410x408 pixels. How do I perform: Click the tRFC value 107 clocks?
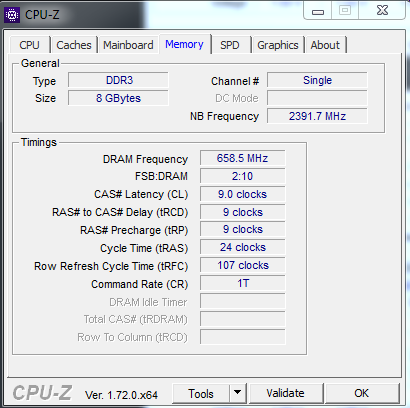pyautogui.click(x=243, y=265)
